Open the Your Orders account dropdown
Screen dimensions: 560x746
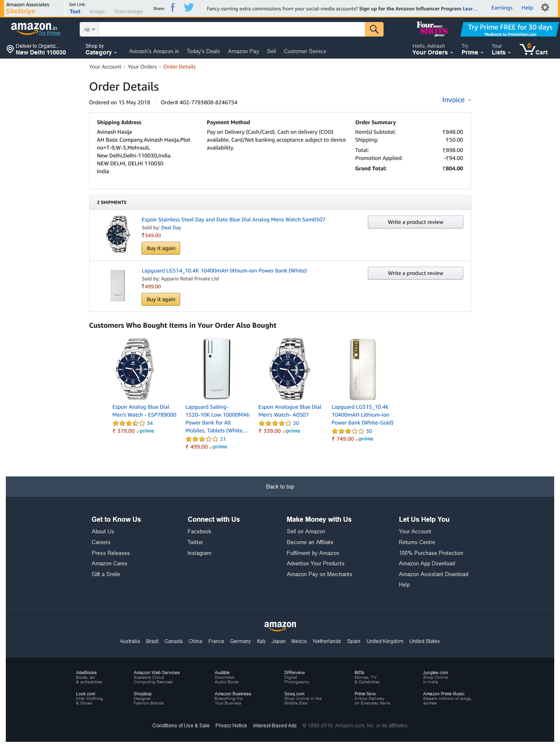tap(433, 49)
